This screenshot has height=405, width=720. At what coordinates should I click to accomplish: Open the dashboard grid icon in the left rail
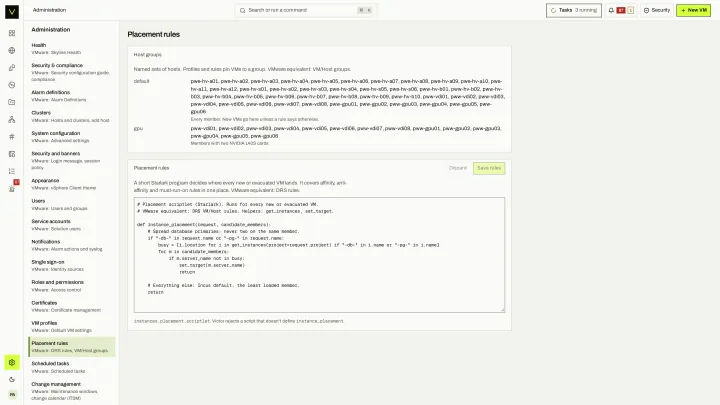(x=12, y=33)
